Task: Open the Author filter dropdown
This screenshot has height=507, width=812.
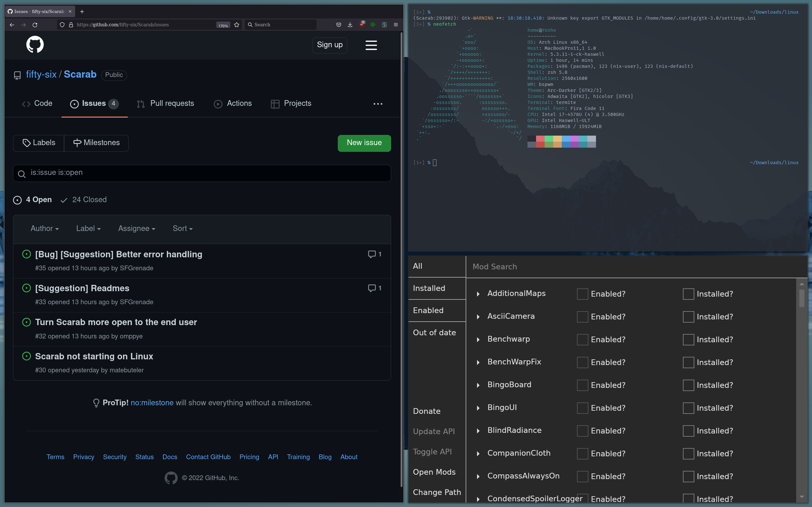Action: click(44, 228)
